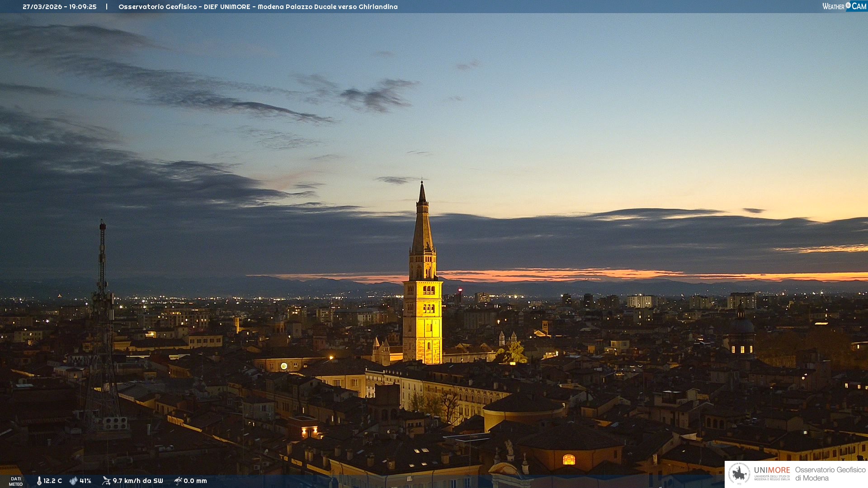Click the lit arched window on the dome

pos(569,460)
